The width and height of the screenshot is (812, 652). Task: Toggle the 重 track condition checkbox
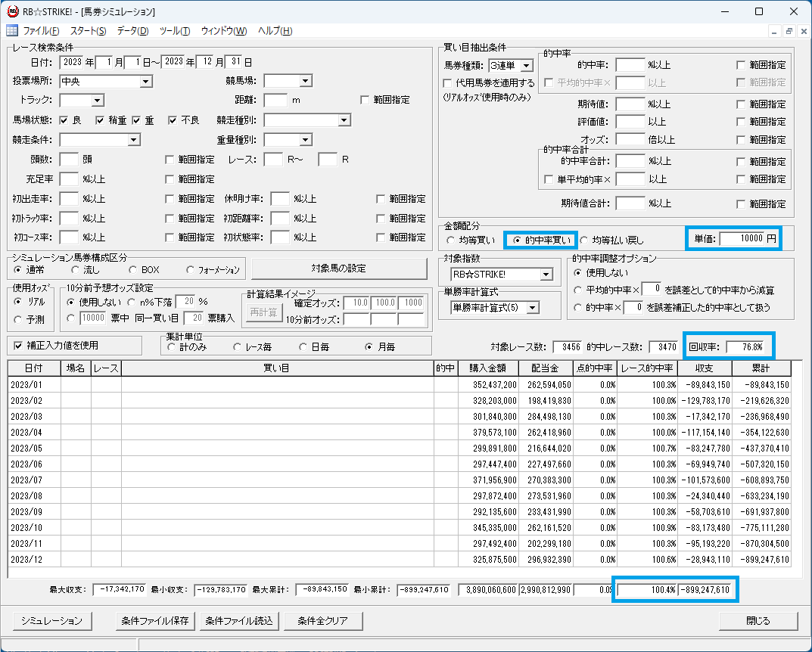point(136,120)
